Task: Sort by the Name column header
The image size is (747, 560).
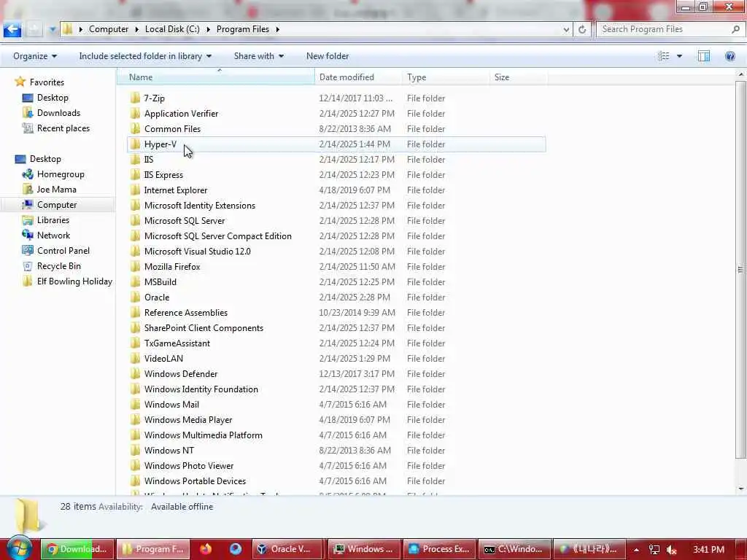Action: tap(216, 77)
